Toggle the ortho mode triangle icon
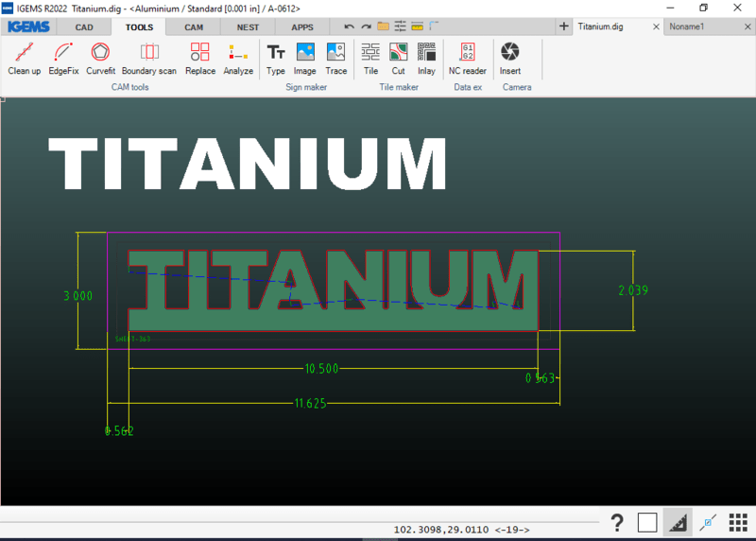This screenshot has width=756, height=541. coord(676,522)
